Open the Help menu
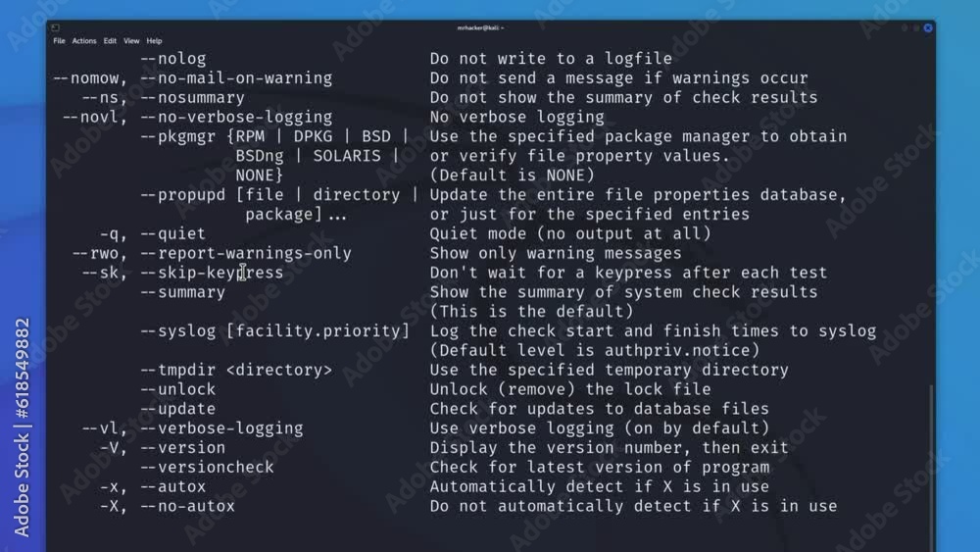Screen dimensions: 980x552 (x=155, y=40)
